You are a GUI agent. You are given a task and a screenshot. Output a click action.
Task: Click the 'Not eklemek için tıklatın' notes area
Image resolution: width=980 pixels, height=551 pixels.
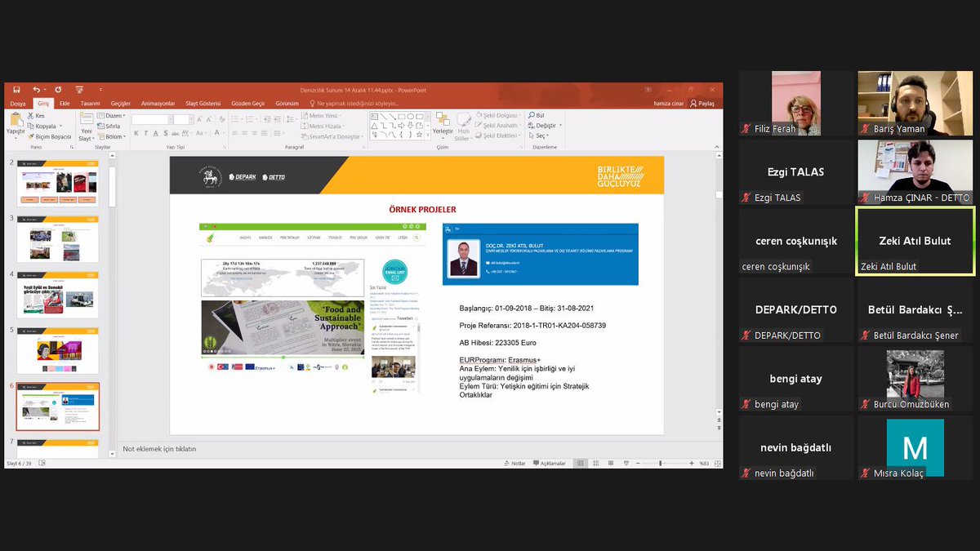(159, 448)
